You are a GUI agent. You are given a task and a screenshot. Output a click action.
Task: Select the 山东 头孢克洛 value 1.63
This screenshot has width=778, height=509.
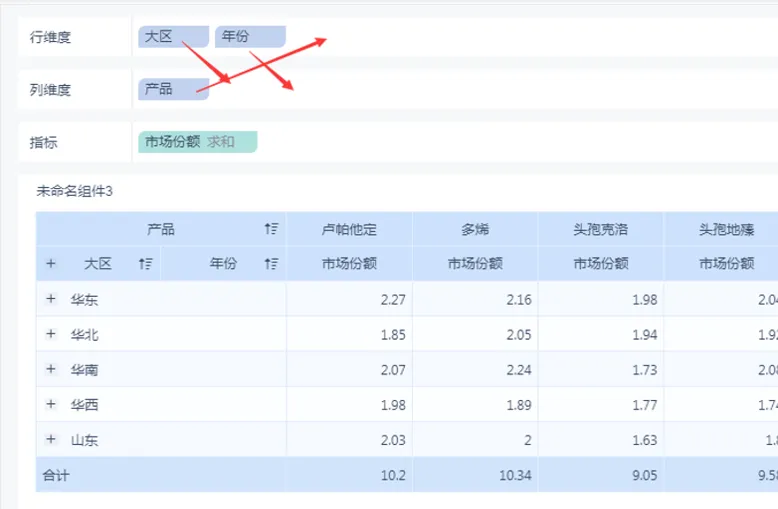pyautogui.click(x=645, y=440)
